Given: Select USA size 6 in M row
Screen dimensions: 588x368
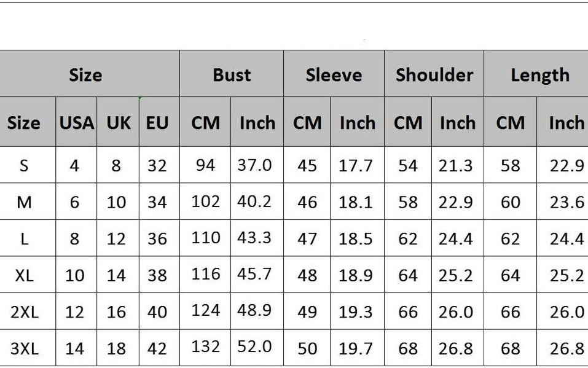Looking at the screenshot, I should point(74,202).
